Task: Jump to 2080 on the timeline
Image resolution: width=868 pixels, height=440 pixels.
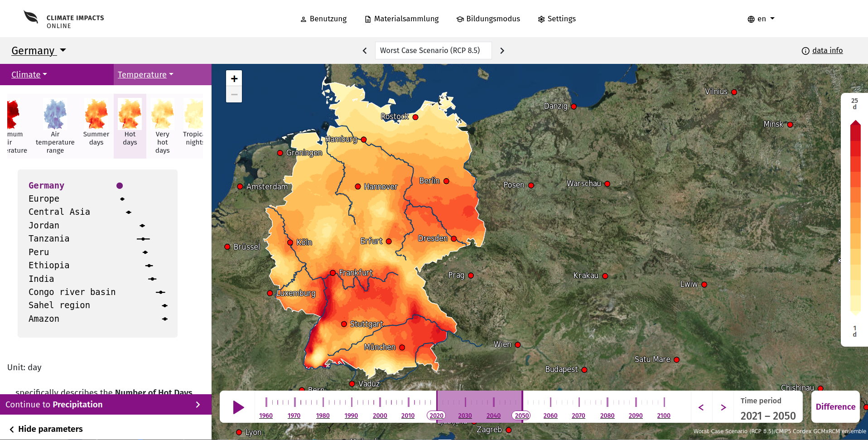Action: click(x=608, y=416)
